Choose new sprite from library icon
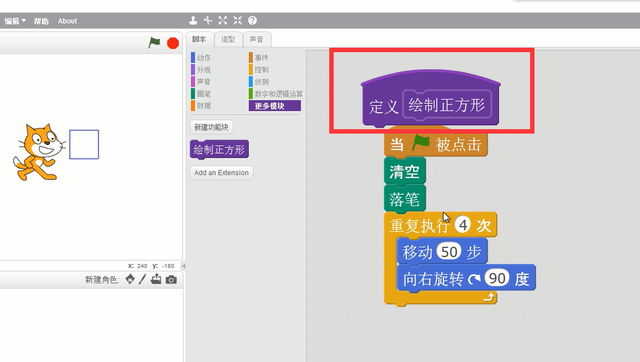 (130, 279)
